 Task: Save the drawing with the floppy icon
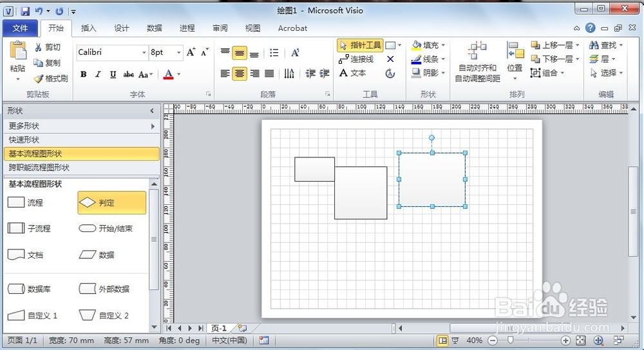click(25, 11)
